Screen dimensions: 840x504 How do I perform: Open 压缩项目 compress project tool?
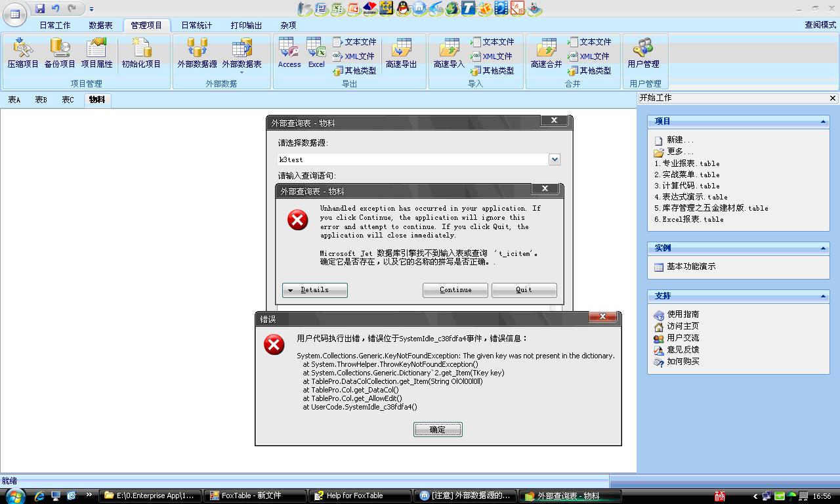[23, 53]
